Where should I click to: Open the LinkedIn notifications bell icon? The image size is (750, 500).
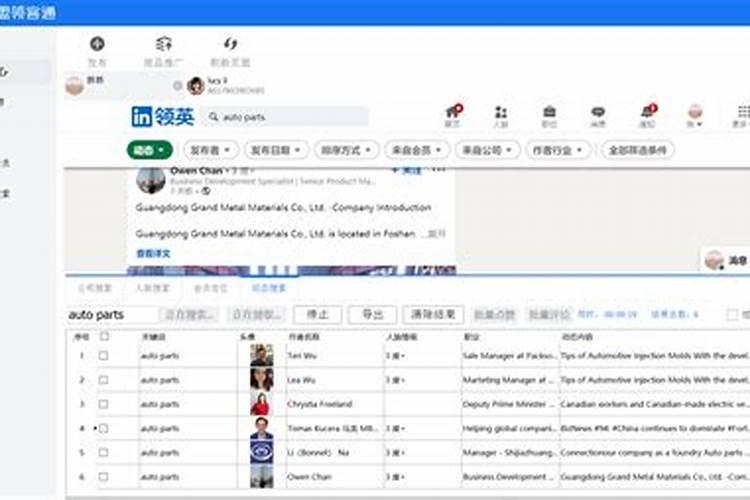648,111
